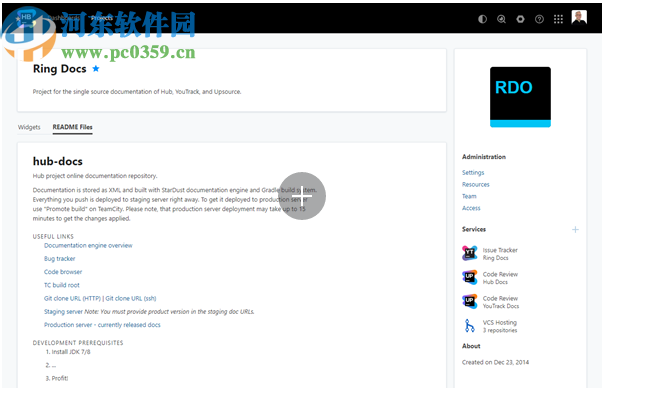Image resolution: width=665 pixels, height=413 pixels.
Task: Open the Bug tracker link
Action: coord(59,259)
